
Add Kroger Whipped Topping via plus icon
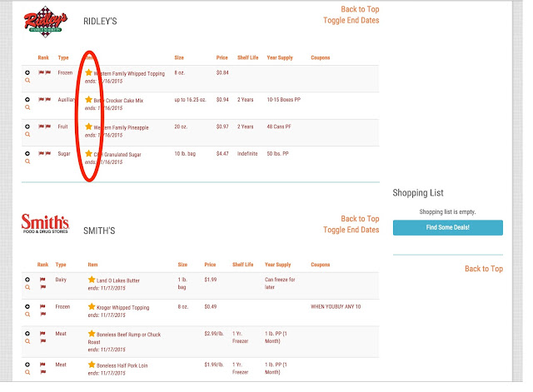(x=27, y=306)
